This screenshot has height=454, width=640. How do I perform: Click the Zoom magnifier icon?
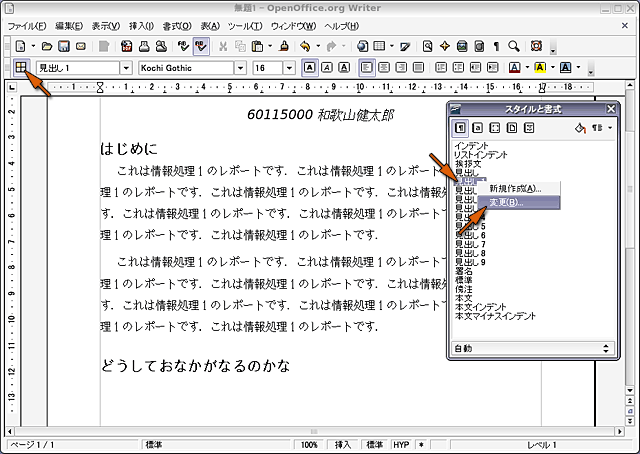click(x=514, y=46)
